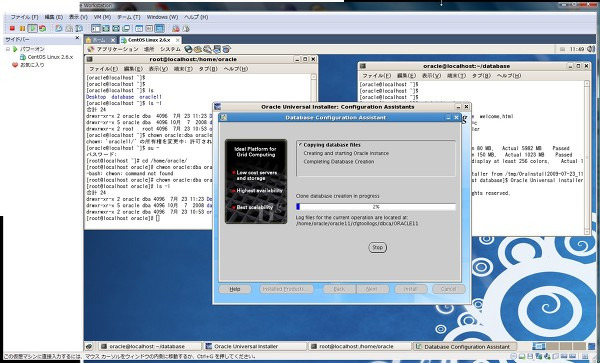Click the yellow Suspend VM toolbar icon
This screenshot has width=600, height=363.
pos(22,28)
